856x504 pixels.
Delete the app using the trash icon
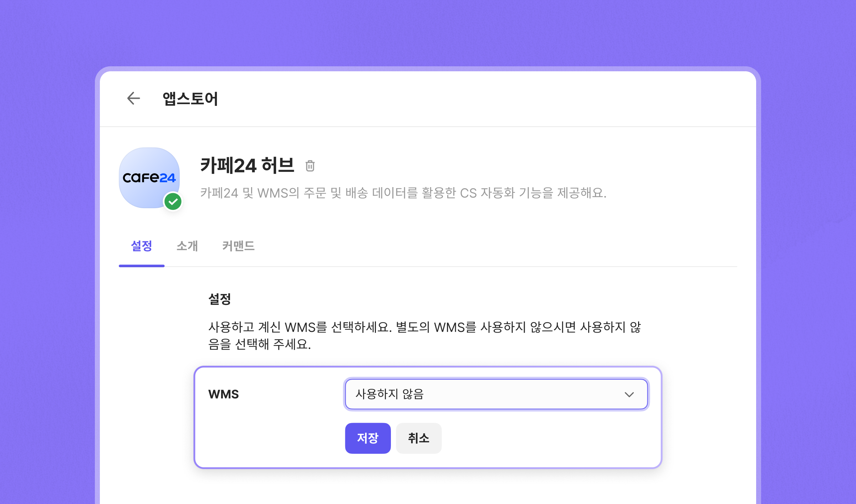coord(310,166)
